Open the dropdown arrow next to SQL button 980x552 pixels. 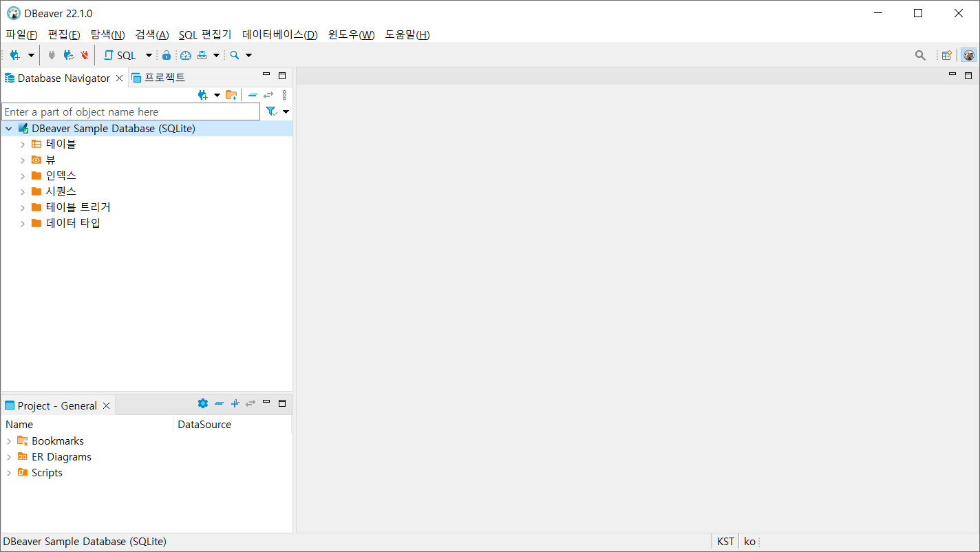[149, 55]
